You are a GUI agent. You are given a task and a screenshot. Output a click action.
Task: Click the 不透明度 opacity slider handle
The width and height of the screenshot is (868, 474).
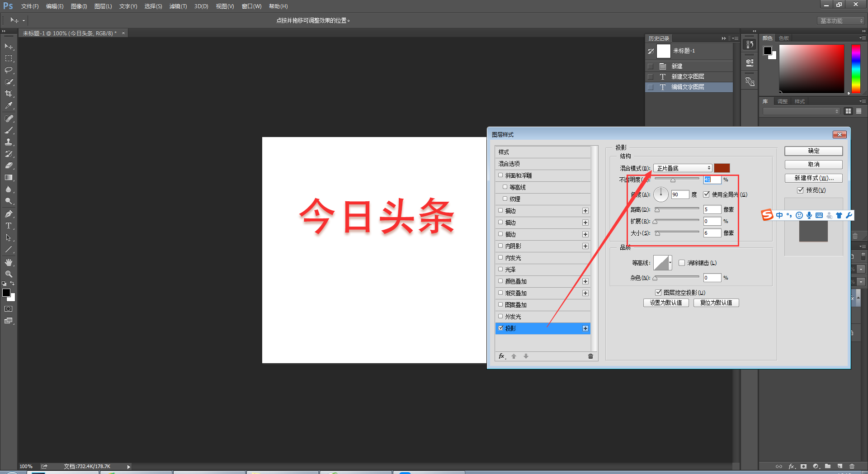tap(673, 180)
